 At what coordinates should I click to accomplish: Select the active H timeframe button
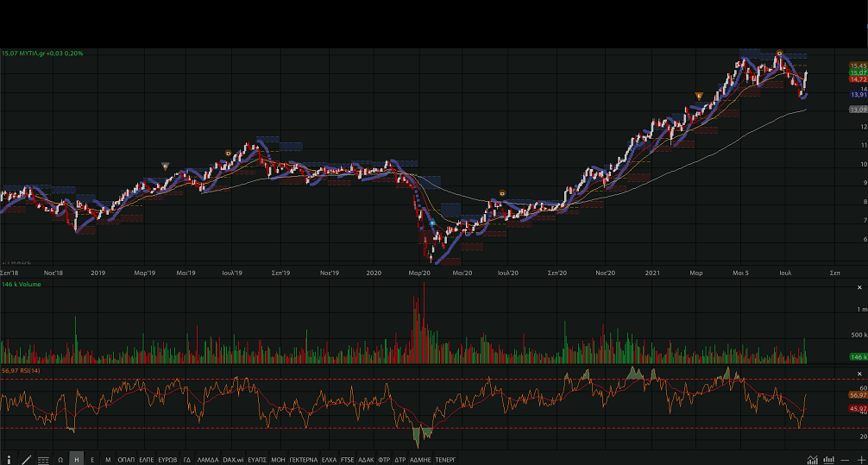click(x=76, y=460)
